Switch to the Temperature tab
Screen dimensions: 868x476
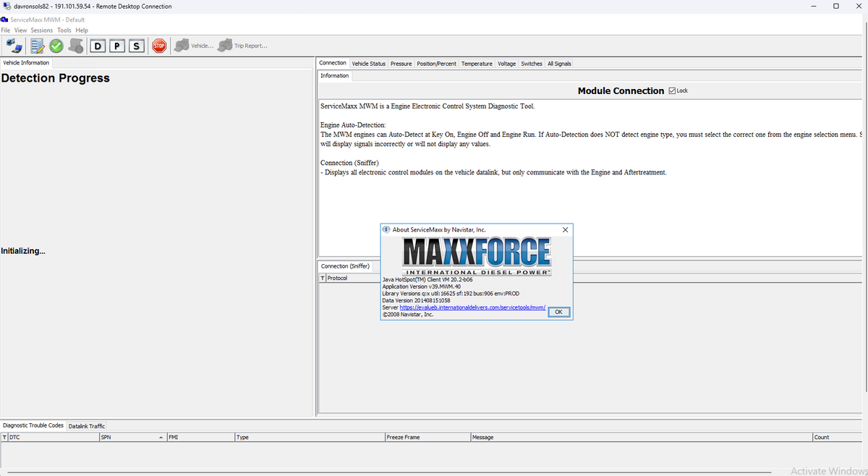click(x=477, y=64)
